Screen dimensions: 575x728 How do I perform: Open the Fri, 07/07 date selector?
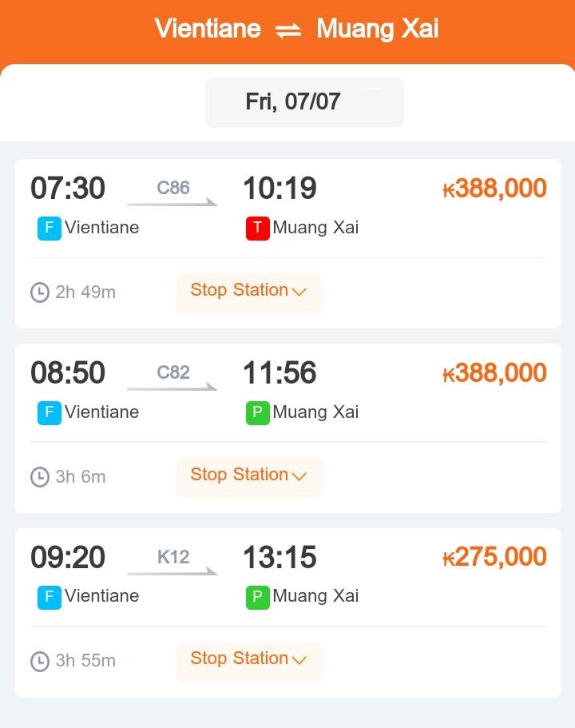click(304, 102)
